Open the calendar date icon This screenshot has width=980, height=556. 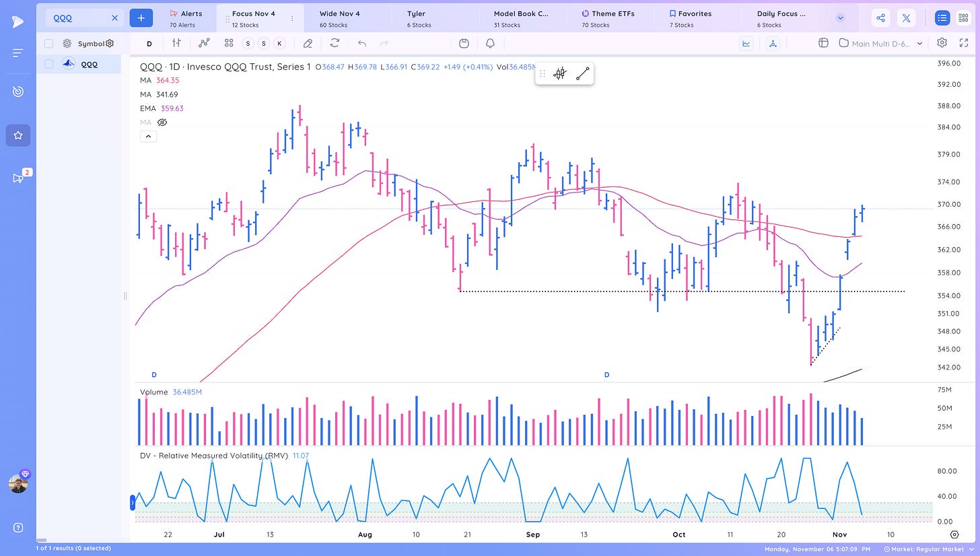click(464, 43)
